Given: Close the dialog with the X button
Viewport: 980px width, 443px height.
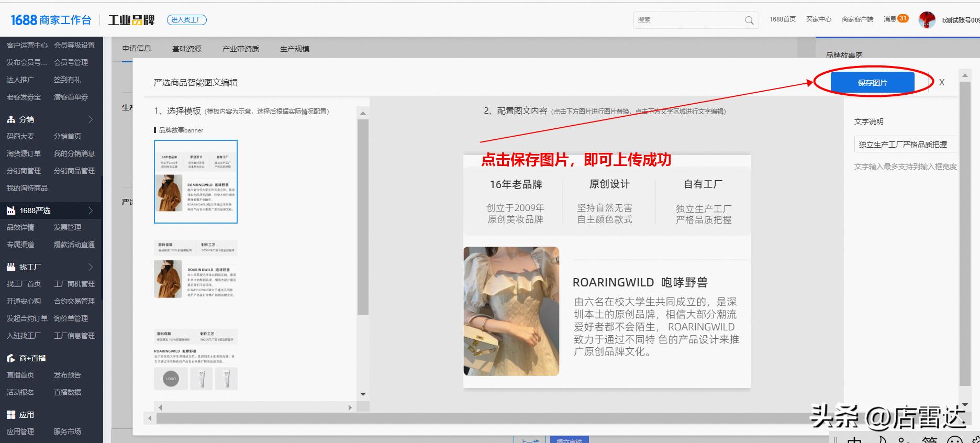Looking at the screenshot, I should tap(942, 82).
